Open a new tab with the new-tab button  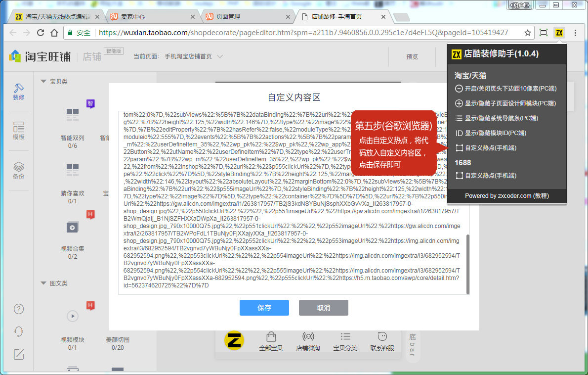402,17
